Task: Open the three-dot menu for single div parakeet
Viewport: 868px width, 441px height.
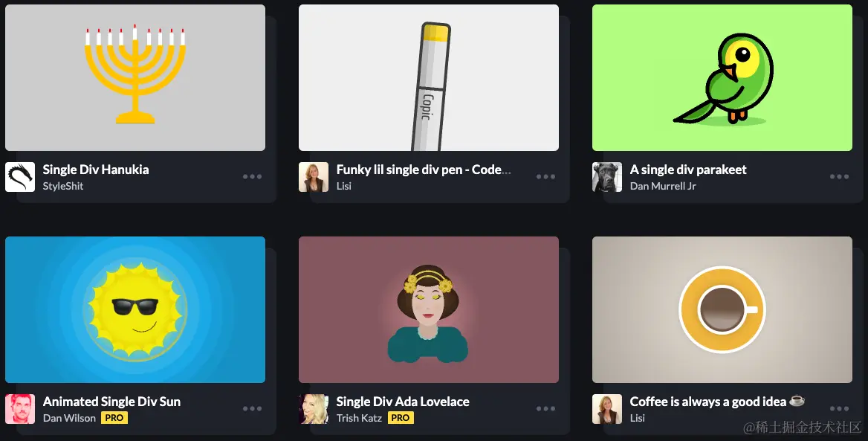Action: 839,177
